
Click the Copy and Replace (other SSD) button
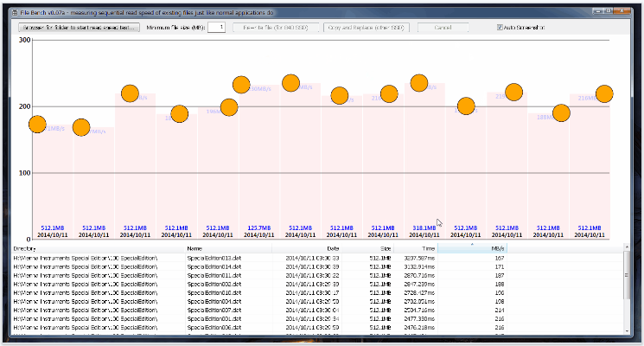(366, 28)
